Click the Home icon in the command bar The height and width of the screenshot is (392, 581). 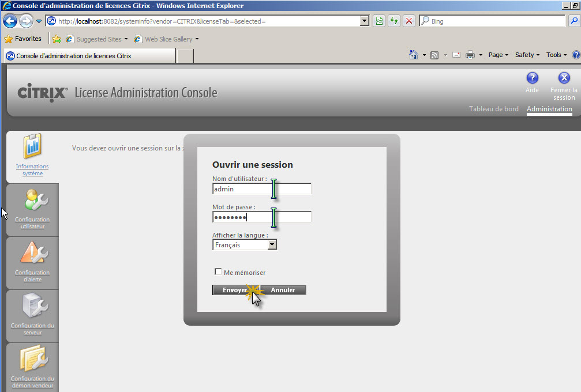point(414,55)
